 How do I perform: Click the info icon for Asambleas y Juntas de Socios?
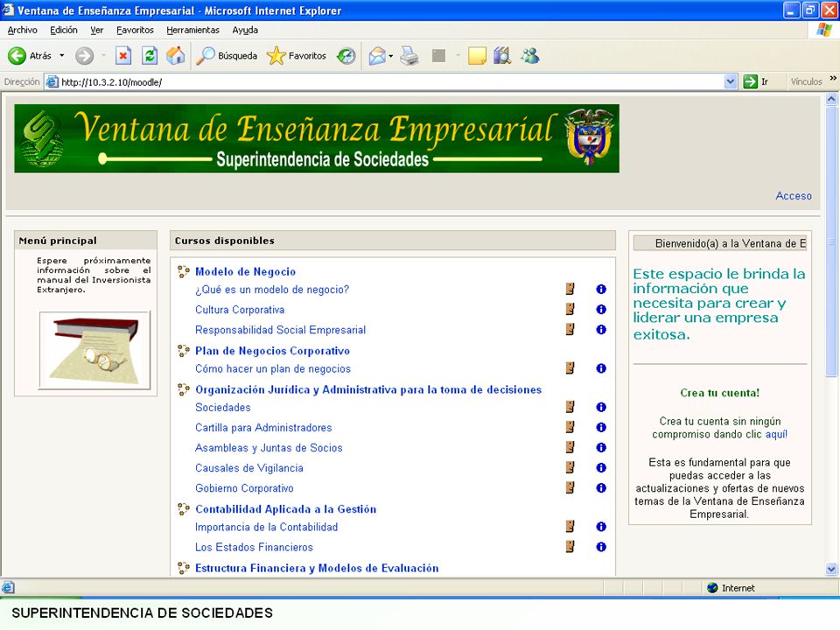[x=601, y=447]
